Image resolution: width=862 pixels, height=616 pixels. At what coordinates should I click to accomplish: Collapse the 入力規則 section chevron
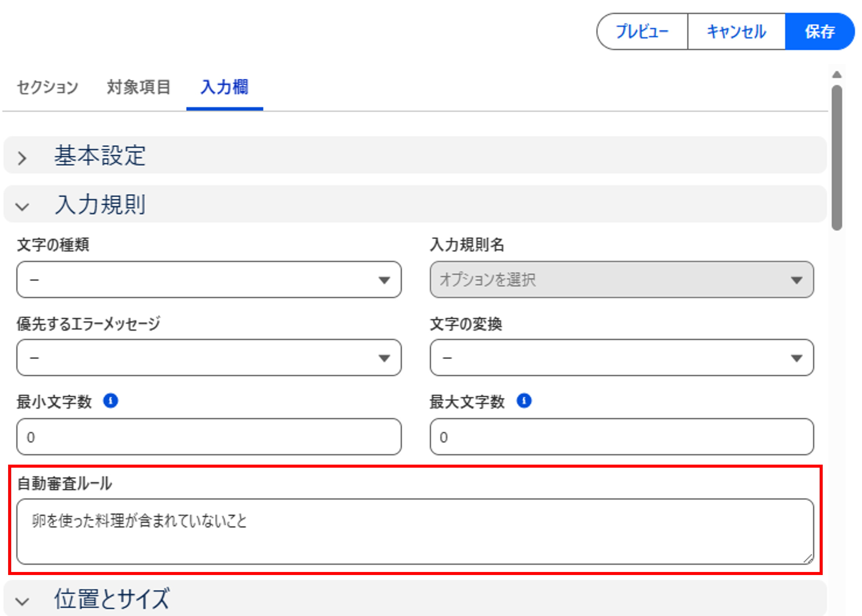pos(22,207)
